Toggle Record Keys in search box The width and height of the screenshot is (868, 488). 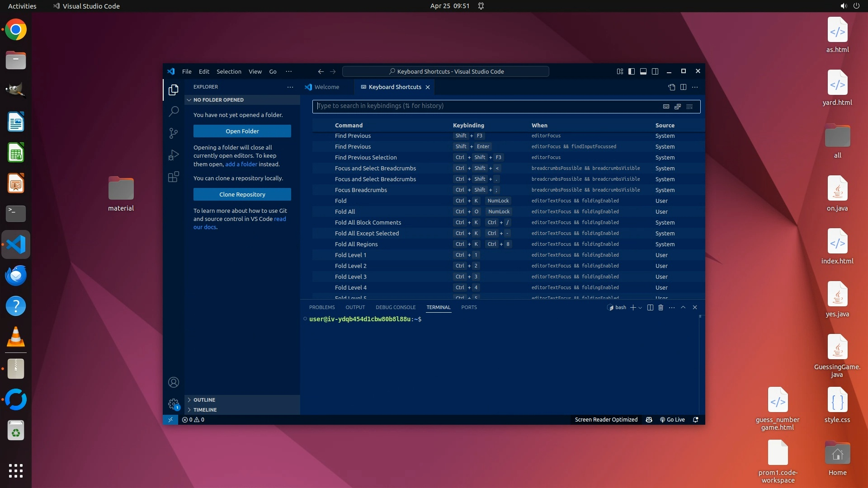pos(666,106)
